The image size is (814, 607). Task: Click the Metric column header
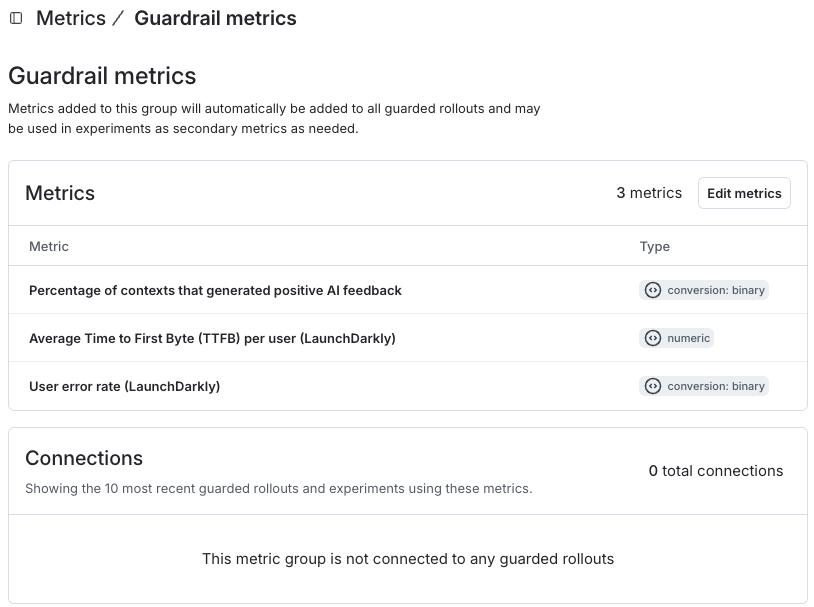(48, 246)
